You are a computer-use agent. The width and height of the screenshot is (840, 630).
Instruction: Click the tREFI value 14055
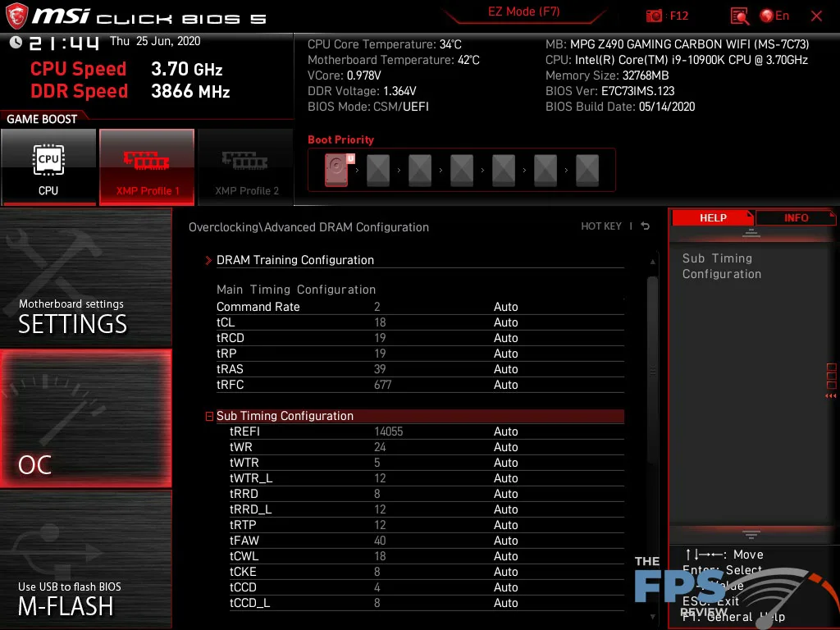tap(388, 431)
